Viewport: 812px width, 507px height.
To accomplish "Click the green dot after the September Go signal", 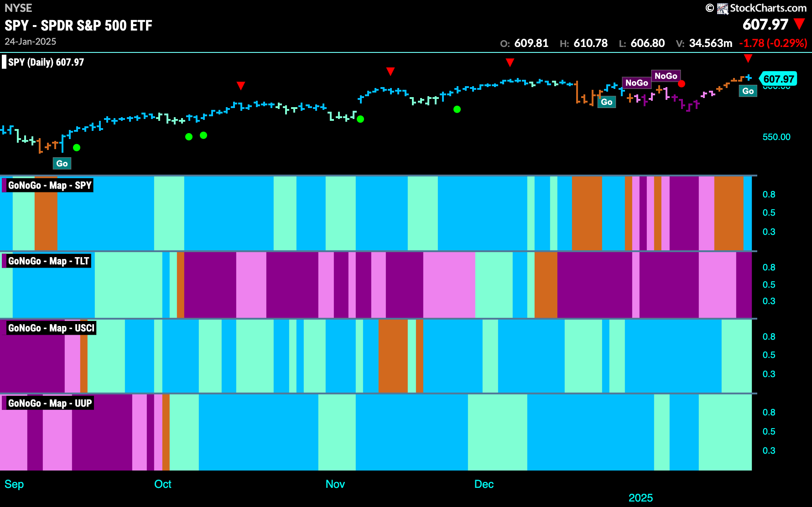I will pos(77,147).
